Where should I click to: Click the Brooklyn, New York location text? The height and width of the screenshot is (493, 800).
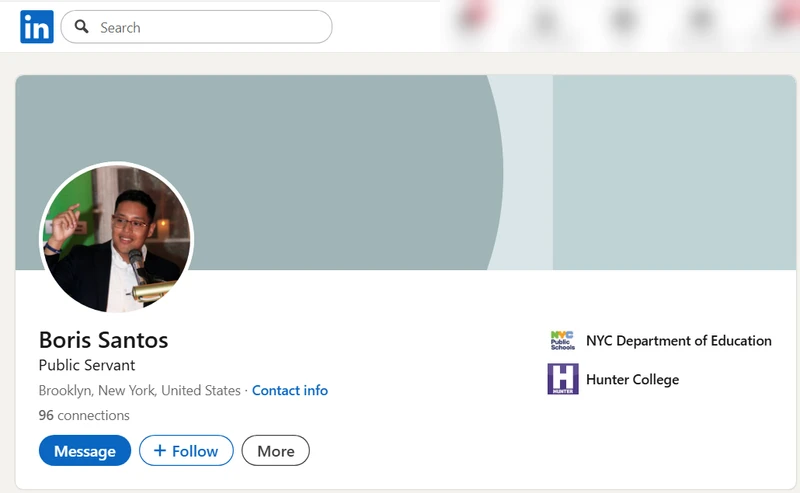tap(139, 390)
